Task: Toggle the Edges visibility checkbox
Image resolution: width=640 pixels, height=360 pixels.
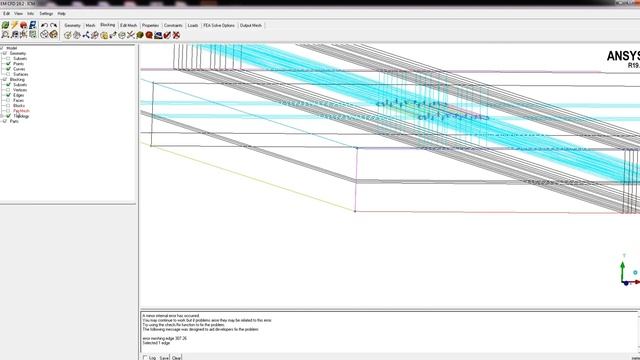Action: pos(8,95)
